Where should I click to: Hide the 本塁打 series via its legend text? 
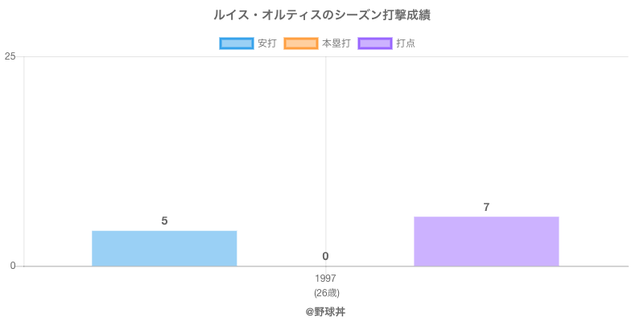(x=336, y=43)
